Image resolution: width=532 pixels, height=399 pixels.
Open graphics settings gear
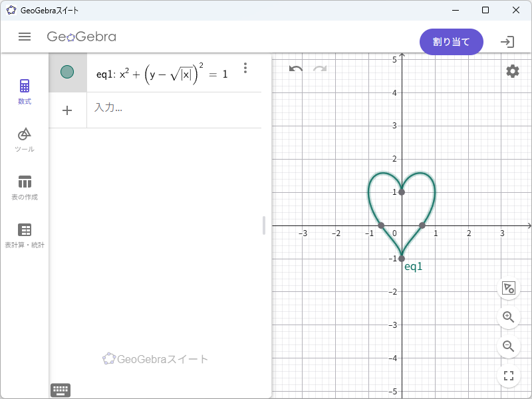click(512, 71)
